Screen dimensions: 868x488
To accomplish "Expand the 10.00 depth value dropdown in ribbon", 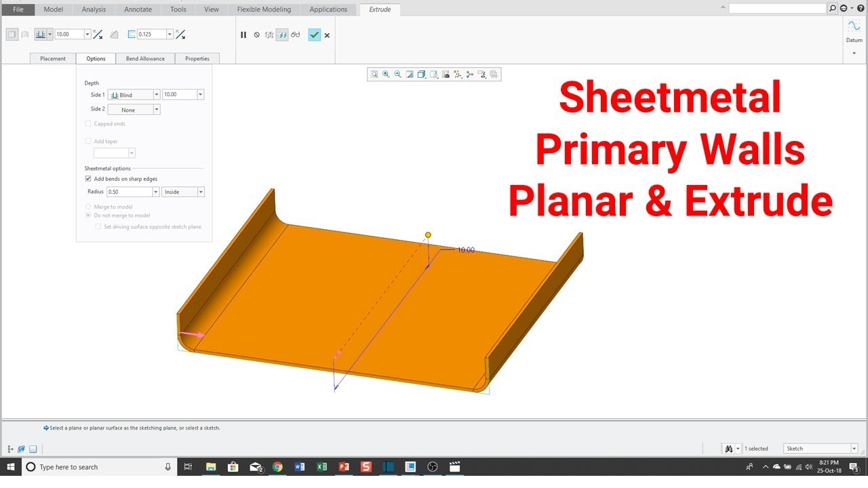I will (x=87, y=34).
